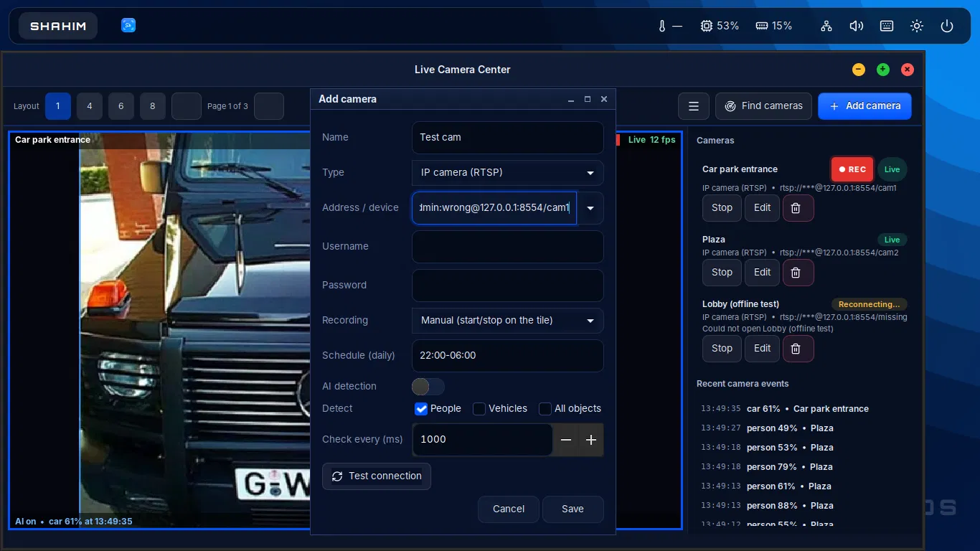Switch to the 8-tile layout
This screenshot has width=980, height=551.
(x=153, y=106)
